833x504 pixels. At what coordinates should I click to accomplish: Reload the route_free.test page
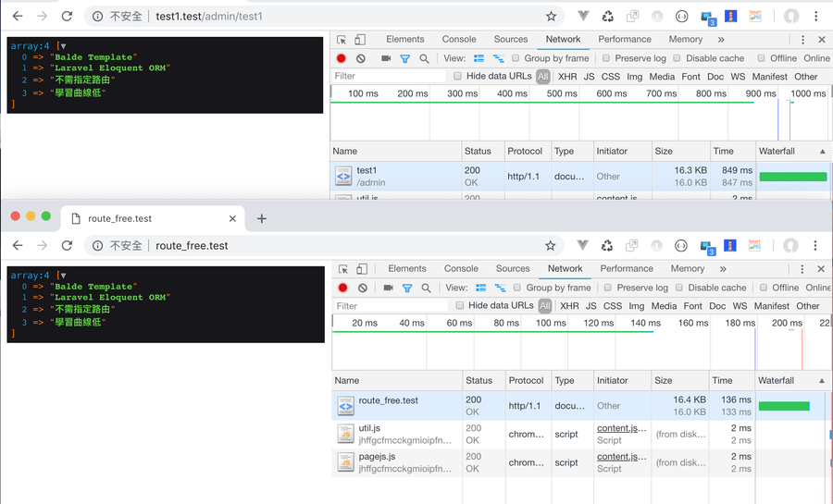67,245
